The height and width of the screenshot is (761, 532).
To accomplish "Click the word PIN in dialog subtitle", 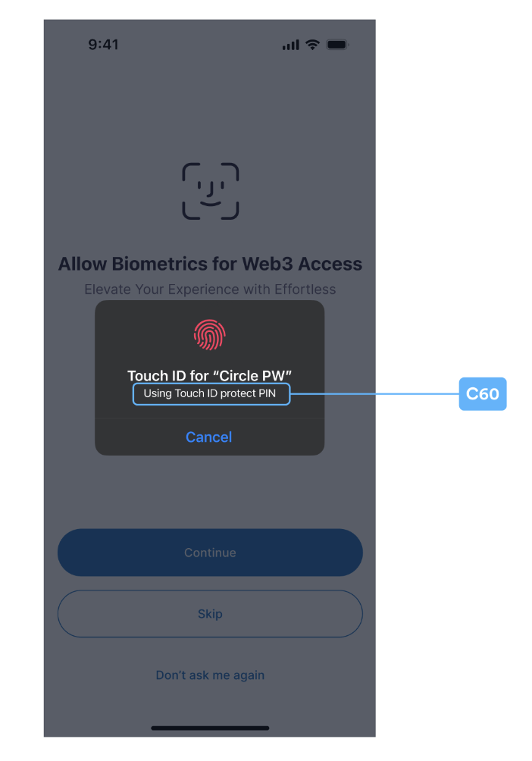I will coord(267,393).
